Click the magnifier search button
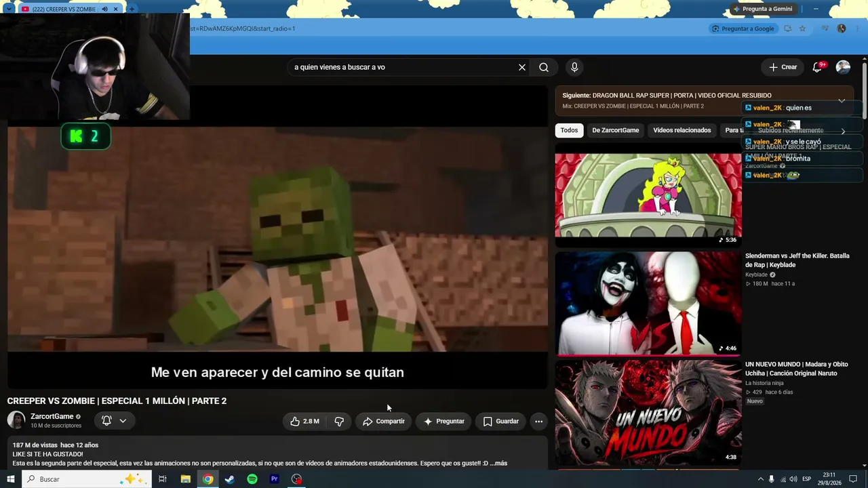868x488 pixels. 544,67
